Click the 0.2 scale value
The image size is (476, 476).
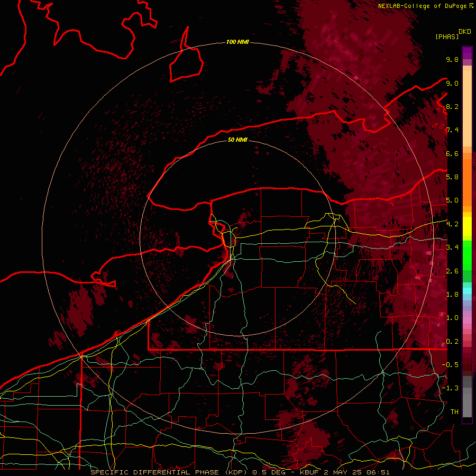click(452, 342)
